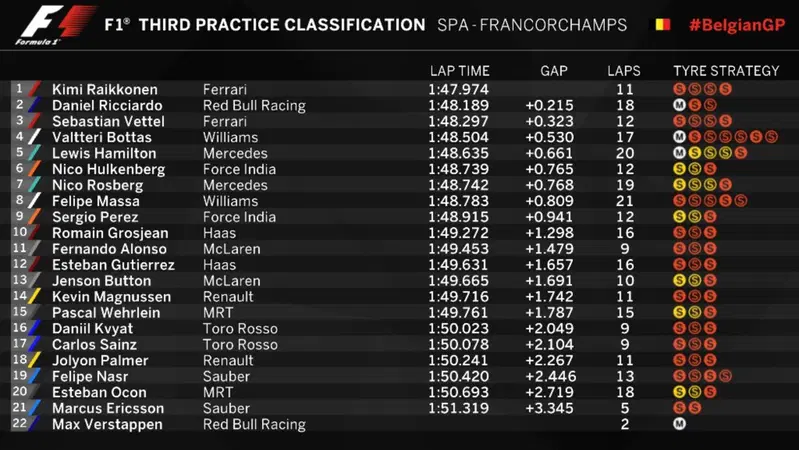Open the #BelgianGP hashtag
The width and height of the screenshot is (799, 450).
(x=737, y=25)
